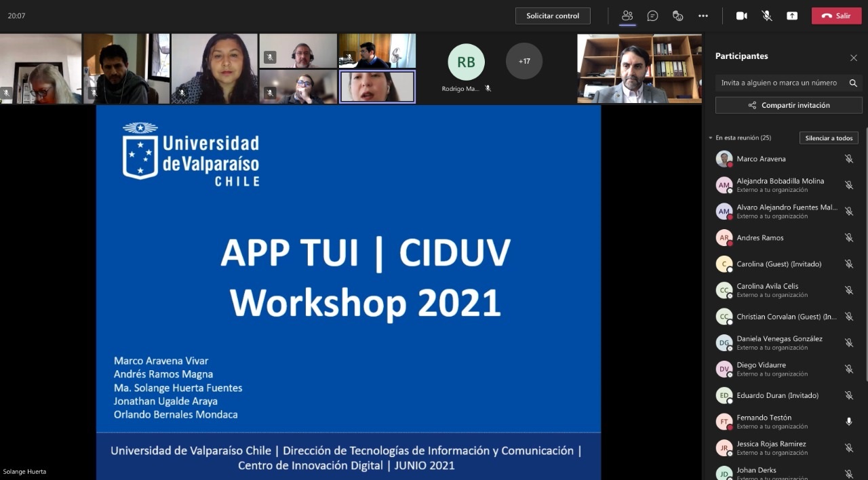Toggle the camera icon
The height and width of the screenshot is (480, 868).
(x=742, y=16)
